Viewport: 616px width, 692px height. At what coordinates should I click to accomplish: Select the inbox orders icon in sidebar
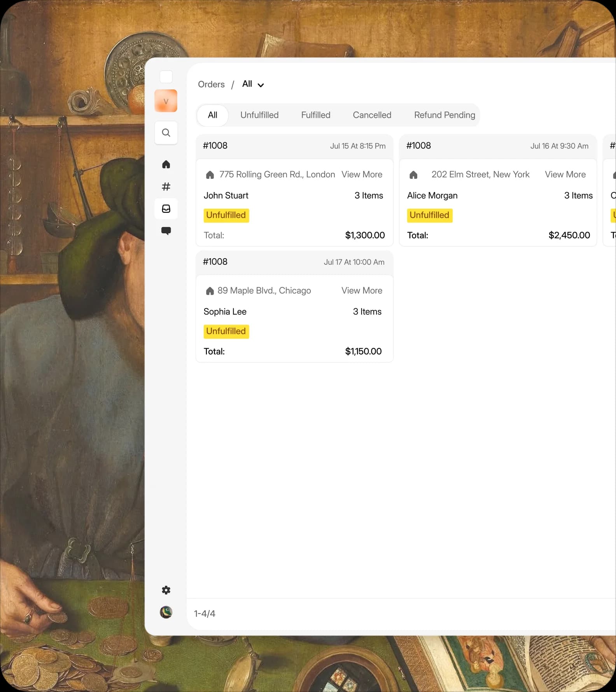166,209
